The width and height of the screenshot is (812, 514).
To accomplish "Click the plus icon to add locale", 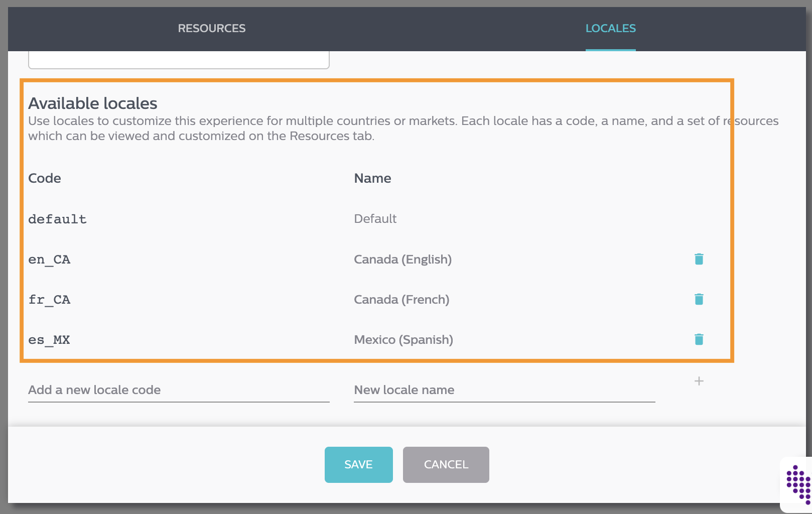I will (699, 381).
